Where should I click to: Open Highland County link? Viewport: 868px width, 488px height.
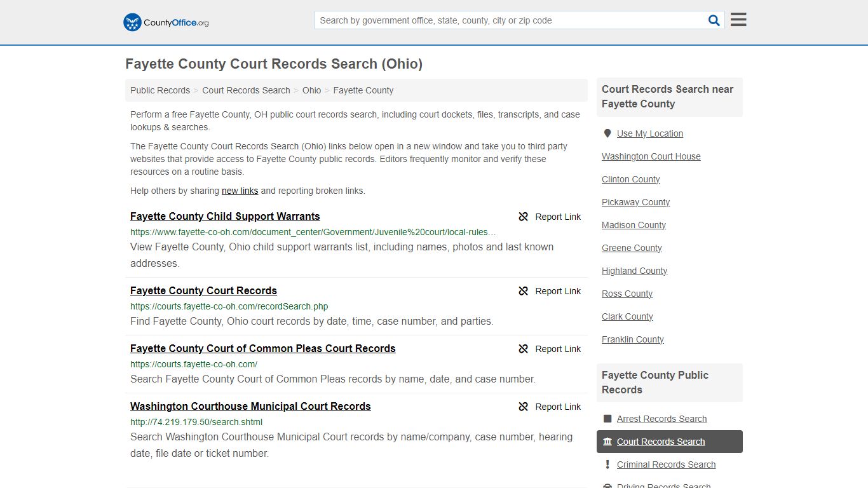click(634, 271)
